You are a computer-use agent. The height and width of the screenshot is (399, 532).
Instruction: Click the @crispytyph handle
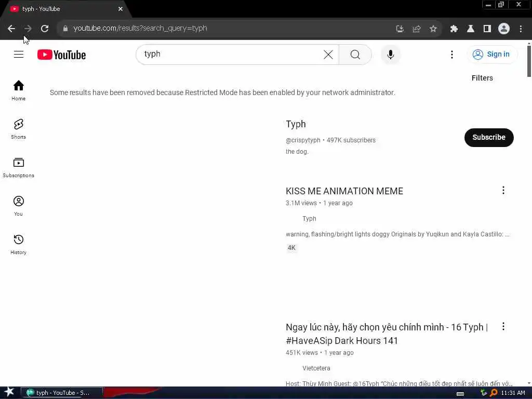coord(303,140)
